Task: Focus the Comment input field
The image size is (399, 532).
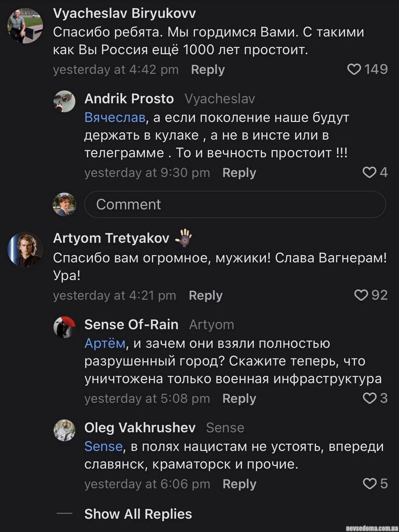Action: pyautogui.click(x=235, y=204)
